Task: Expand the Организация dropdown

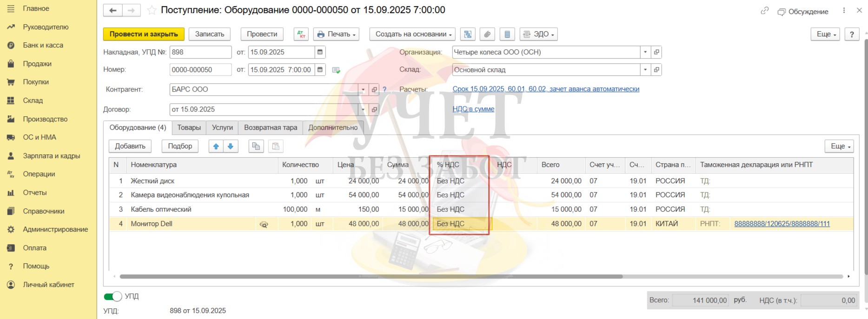Action: (x=645, y=52)
